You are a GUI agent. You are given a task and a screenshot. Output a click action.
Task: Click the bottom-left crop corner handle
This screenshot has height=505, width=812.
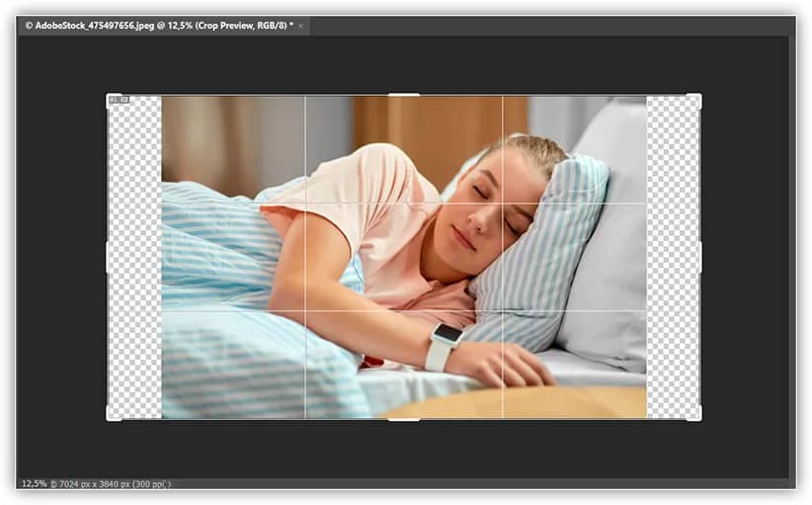tap(108, 418)
